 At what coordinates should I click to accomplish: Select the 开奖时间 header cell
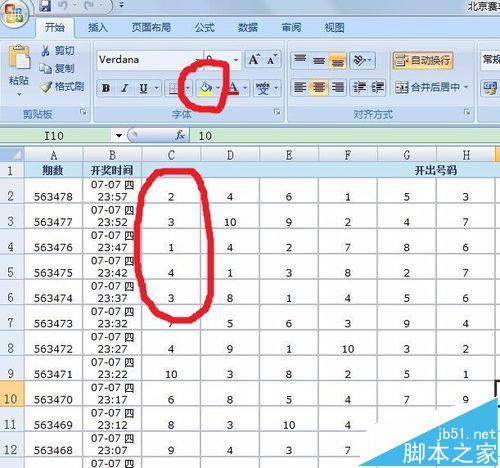tap(112, 170)
